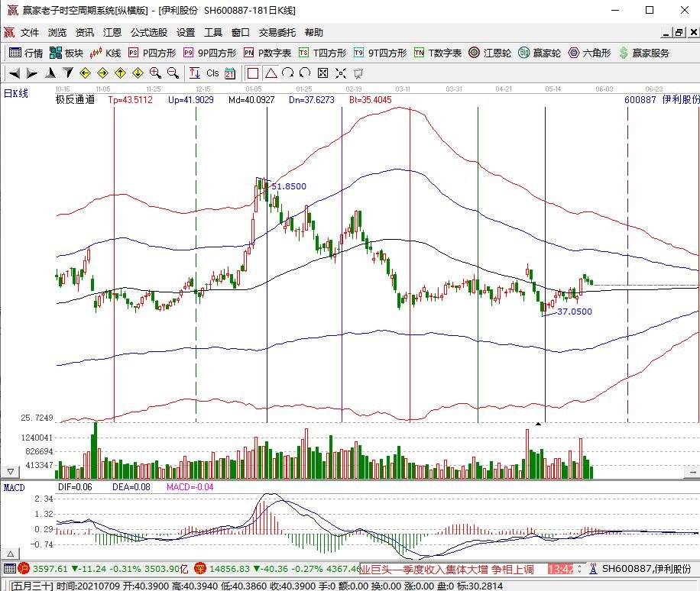Click the counterclockwise rotate arrow icon
The width and height of the screenshot is (700, 591).
[305, 73]
